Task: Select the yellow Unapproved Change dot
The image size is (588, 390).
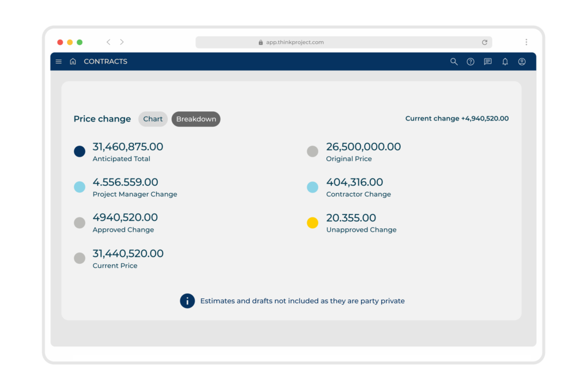Action: (312, 223)
